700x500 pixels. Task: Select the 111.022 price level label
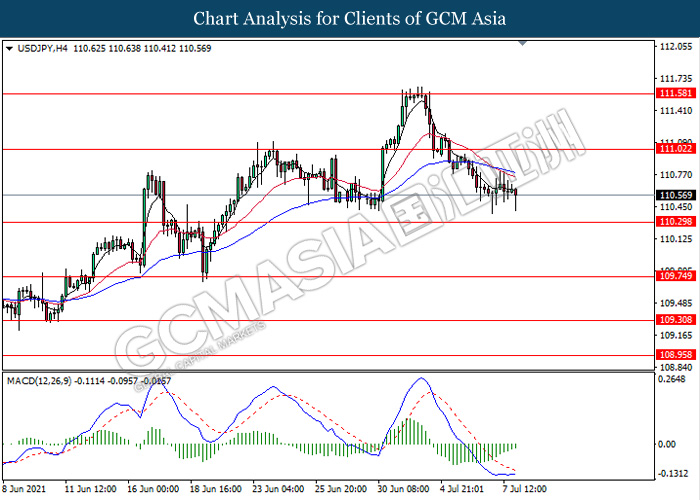pos(676,149)
